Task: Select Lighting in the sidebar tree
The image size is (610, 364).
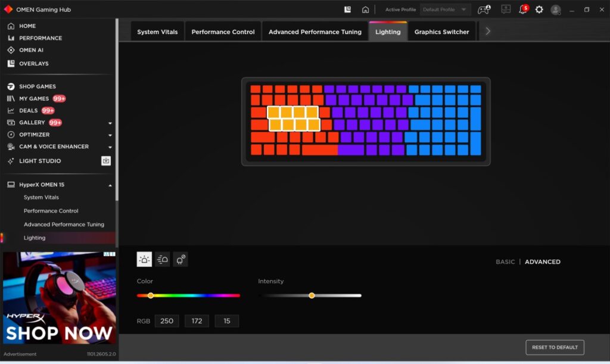Action: (x=34, y=238)
